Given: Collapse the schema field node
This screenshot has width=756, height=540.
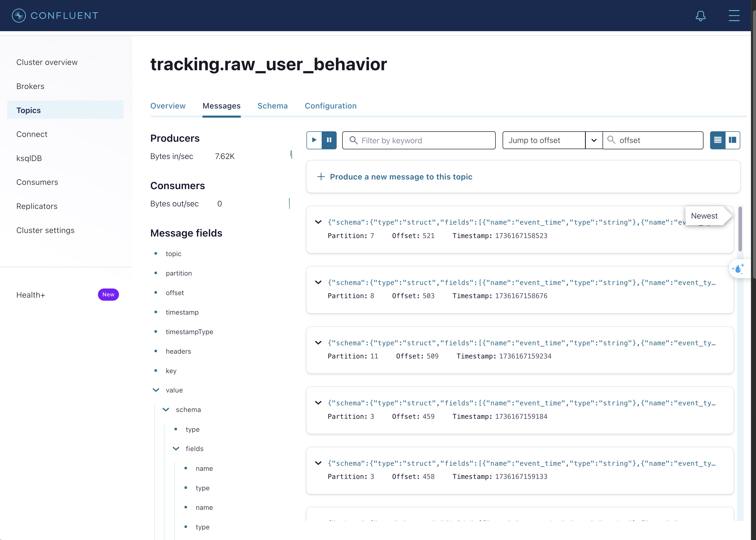Looking at the screenshot, I should click(x=166, y=410).
